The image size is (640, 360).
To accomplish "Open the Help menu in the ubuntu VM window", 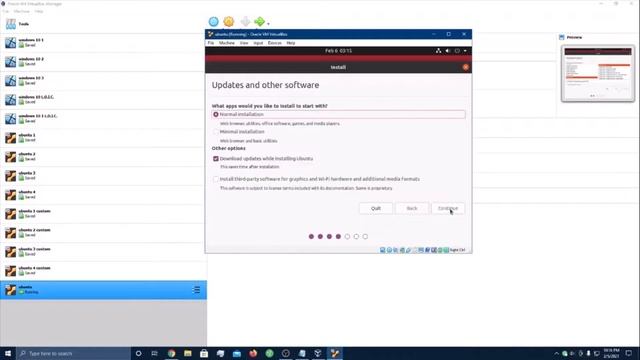I will [x=291, y=43].
